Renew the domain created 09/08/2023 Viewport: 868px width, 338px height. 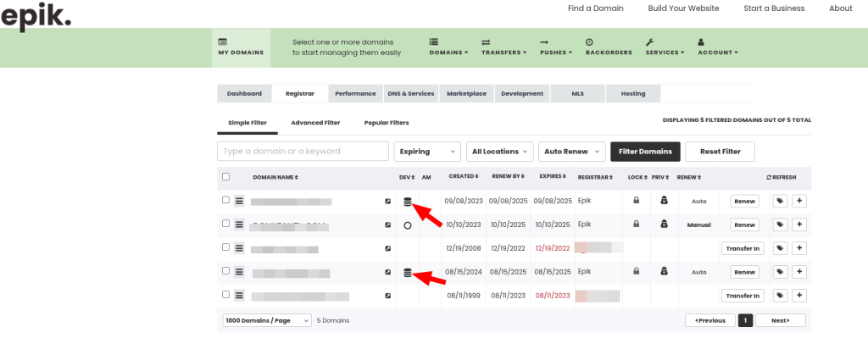click(x=744, y=202)
